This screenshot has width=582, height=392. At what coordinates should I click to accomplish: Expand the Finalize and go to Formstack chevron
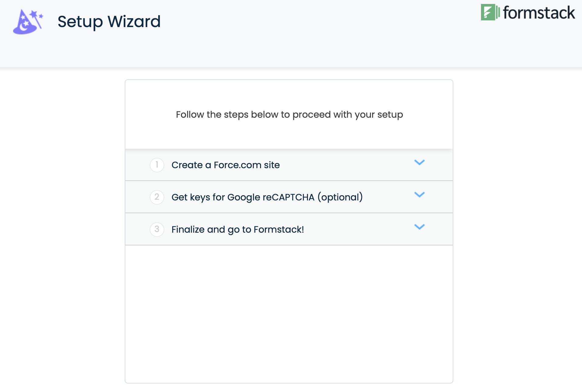point(419,227)
